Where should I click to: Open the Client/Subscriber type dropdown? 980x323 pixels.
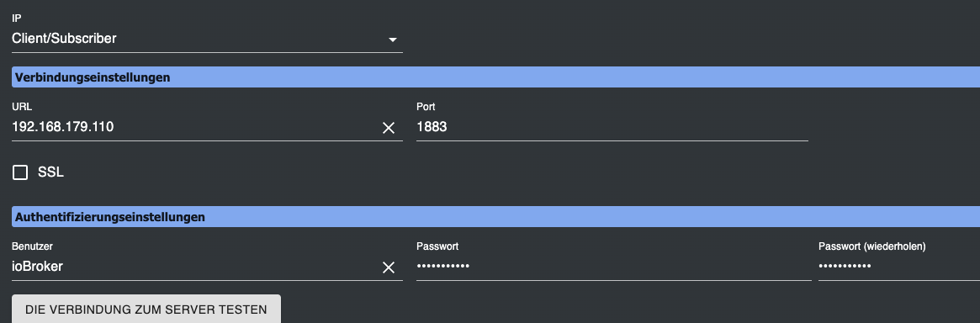tap(207, 39)
